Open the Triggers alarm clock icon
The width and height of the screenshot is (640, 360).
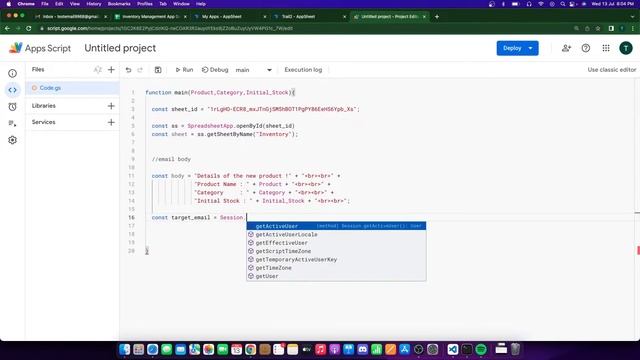(13, 107)
